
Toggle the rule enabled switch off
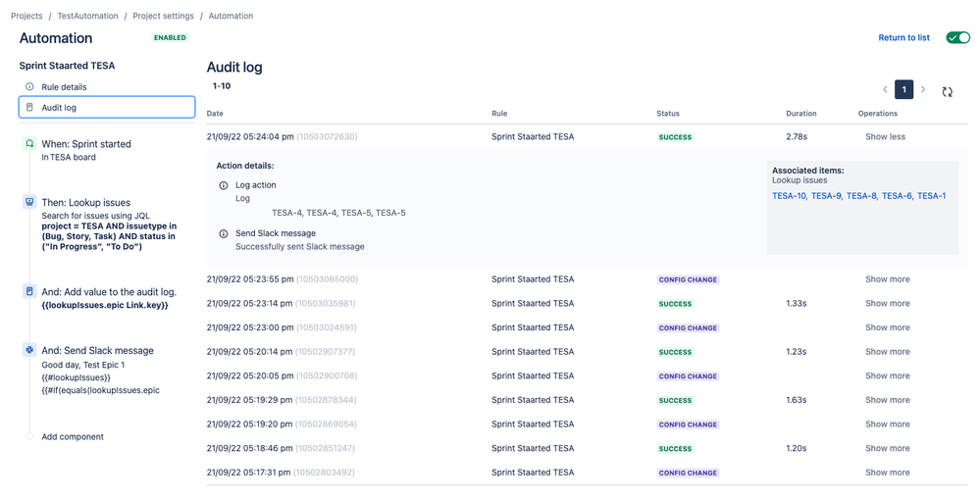coord(957,37)
